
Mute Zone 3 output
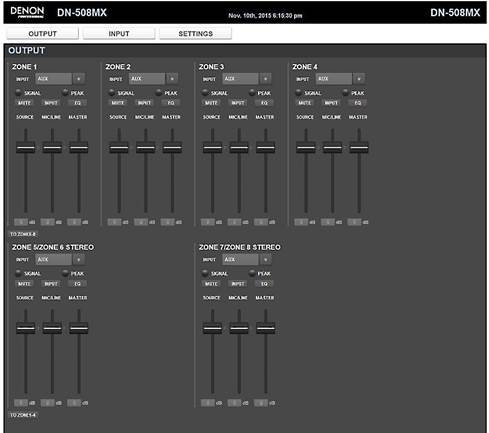(x=211, y=103)
